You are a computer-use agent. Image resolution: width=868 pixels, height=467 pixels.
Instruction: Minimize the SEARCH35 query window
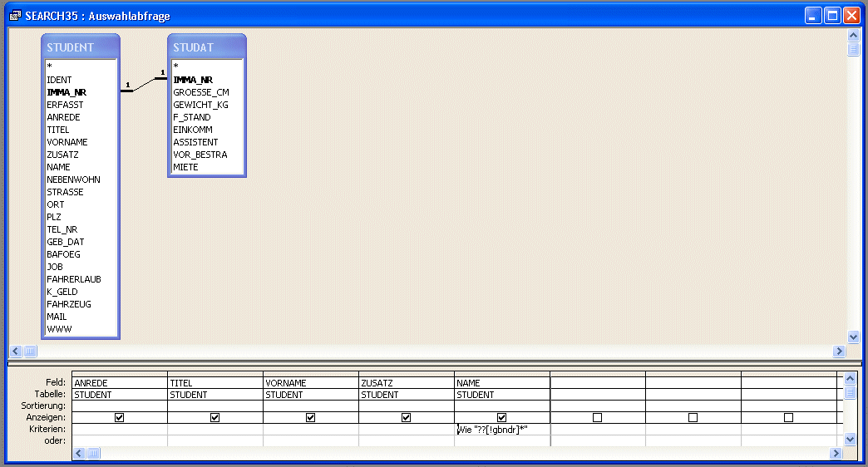click(812, 16)
